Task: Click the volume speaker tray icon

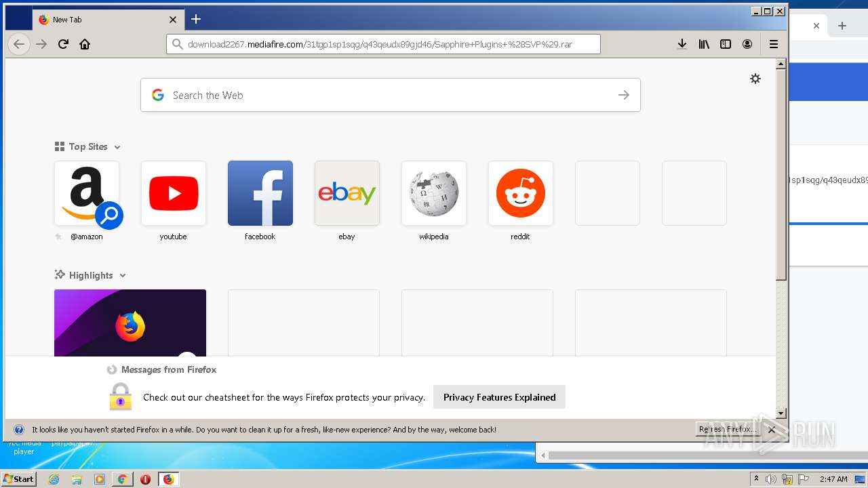Action: point(771,479)
